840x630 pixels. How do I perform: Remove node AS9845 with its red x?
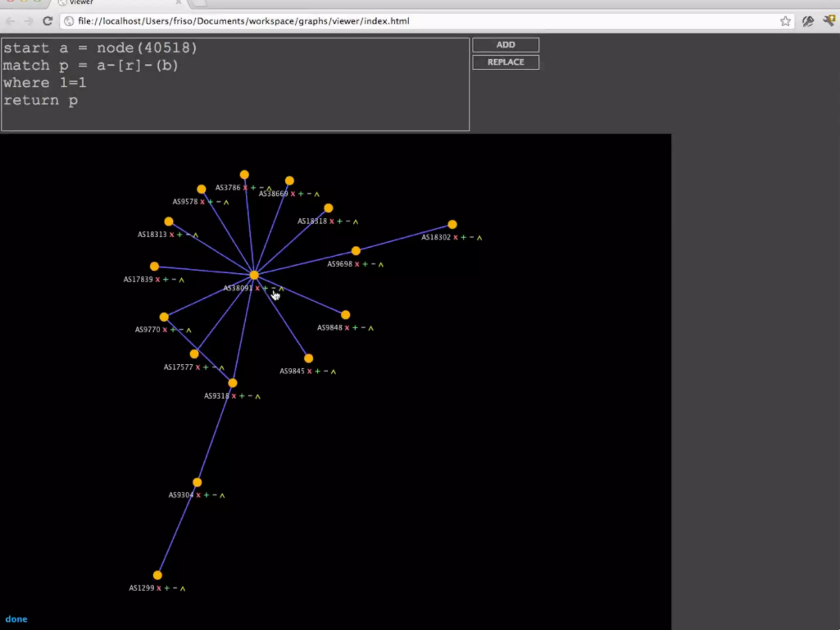(309, 371)
